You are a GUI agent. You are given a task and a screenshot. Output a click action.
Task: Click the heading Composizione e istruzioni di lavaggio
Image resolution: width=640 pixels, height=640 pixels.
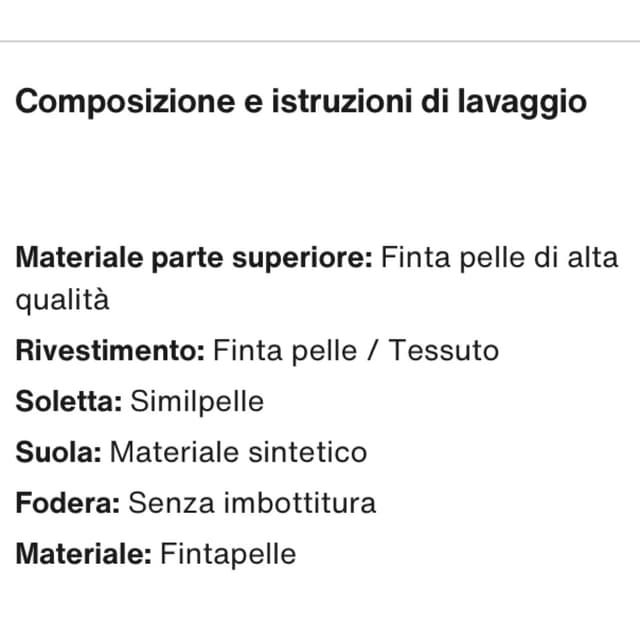click(301, 102)
